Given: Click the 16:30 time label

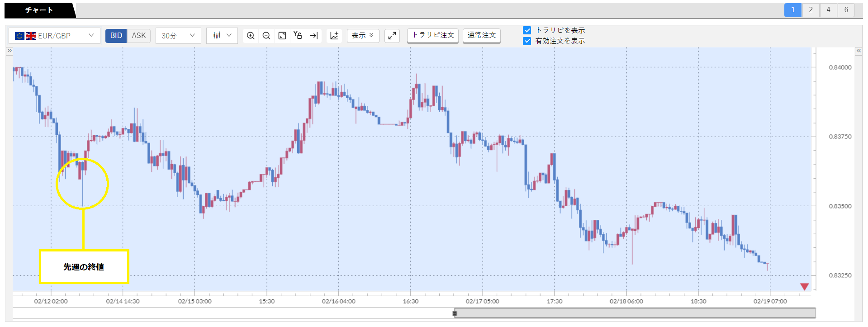Looking at the screenshot, I should [410, 301].
